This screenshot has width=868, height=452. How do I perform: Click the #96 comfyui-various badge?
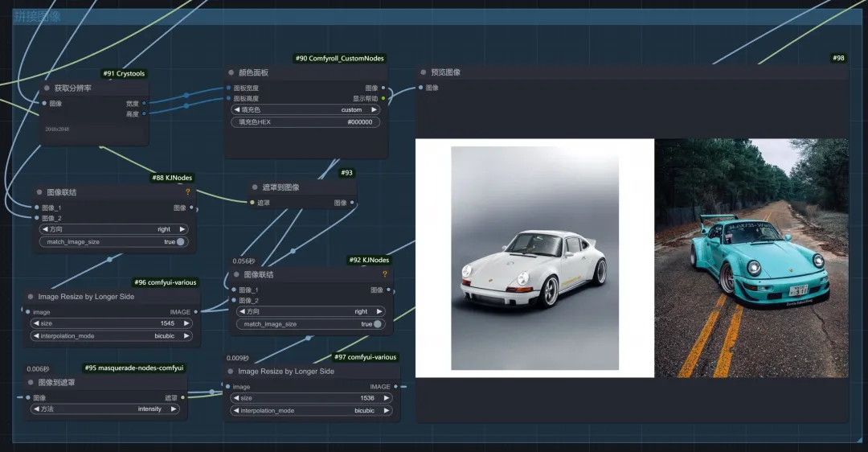click(x=166, y=282)
